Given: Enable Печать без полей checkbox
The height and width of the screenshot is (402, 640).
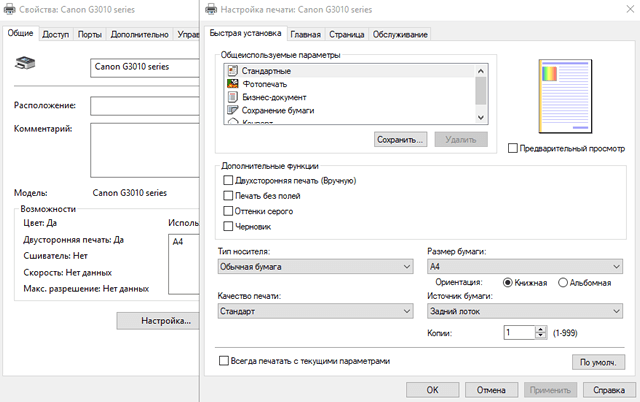Looking at the screenshot, I should pyautogui.click(x=228, y=195).
